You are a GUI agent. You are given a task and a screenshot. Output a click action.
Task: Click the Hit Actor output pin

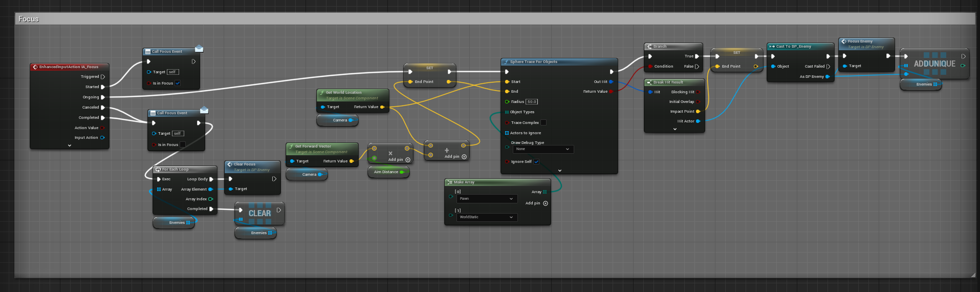(x=698, y=121)
